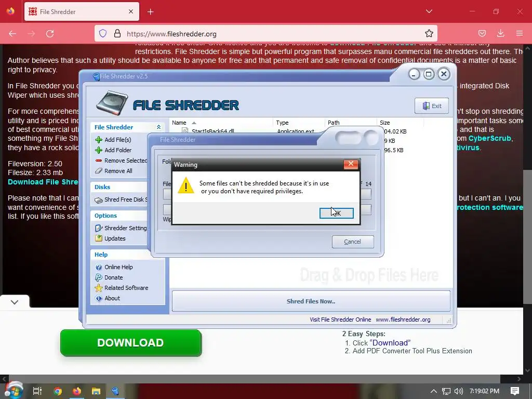
Task: Sort file list by Path column
Action: point(351,123)
